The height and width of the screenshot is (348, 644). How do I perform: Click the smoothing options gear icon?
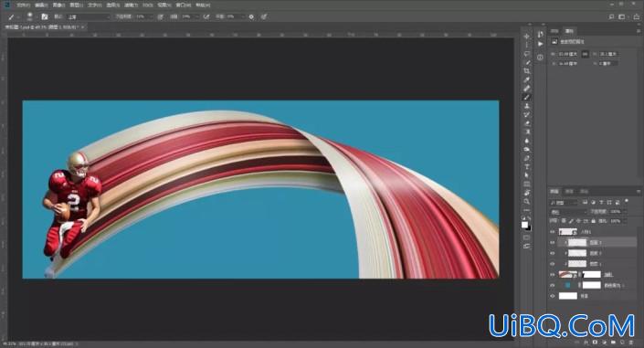click(251, 16)
